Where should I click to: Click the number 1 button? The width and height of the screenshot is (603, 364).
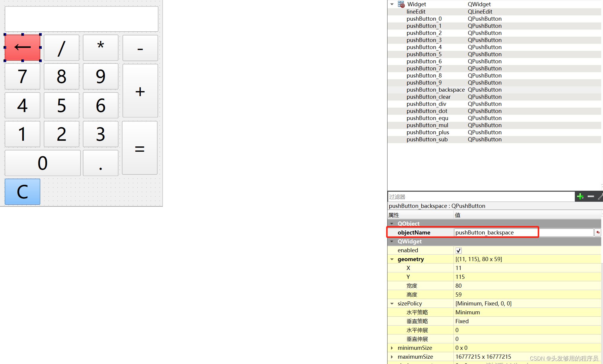[22, 134]
